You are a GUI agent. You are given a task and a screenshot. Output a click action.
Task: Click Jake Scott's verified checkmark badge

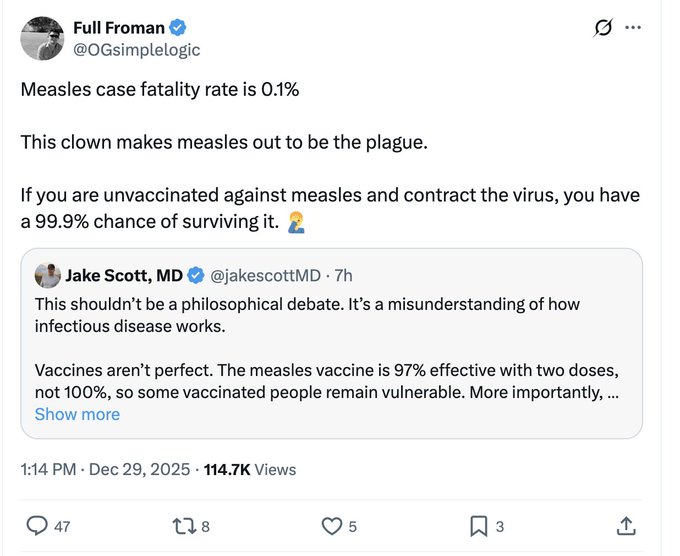click(197, 275)
